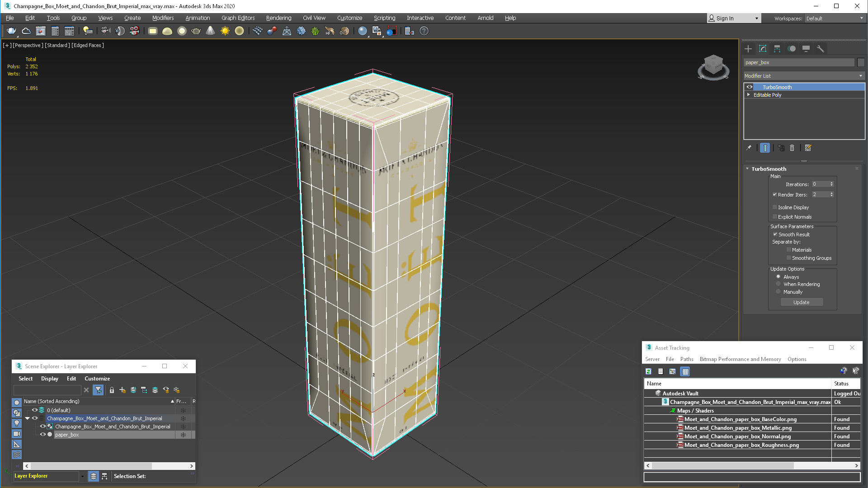Open the Create tab plus icon
Screen dimensions: 868x488
(748, 49)
